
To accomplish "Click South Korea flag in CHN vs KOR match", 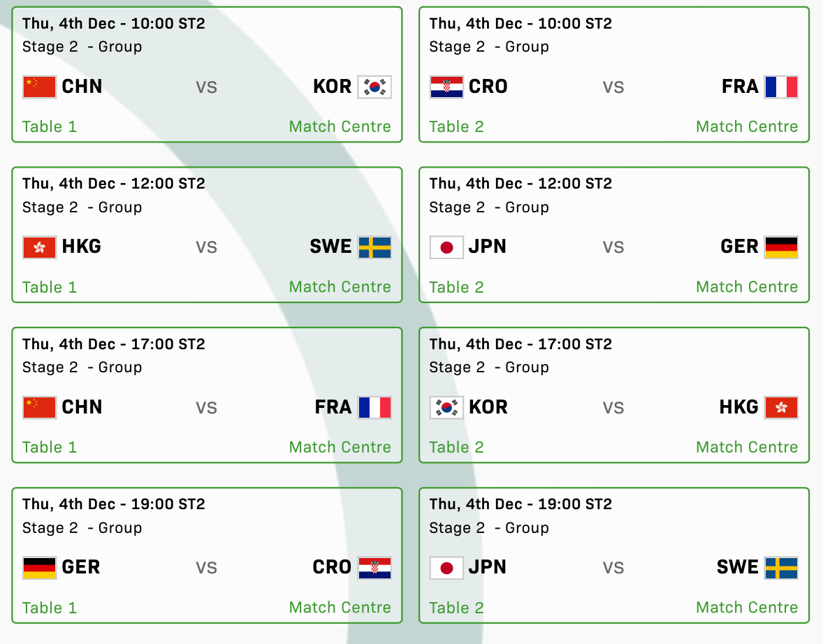I will coord(374,87).
